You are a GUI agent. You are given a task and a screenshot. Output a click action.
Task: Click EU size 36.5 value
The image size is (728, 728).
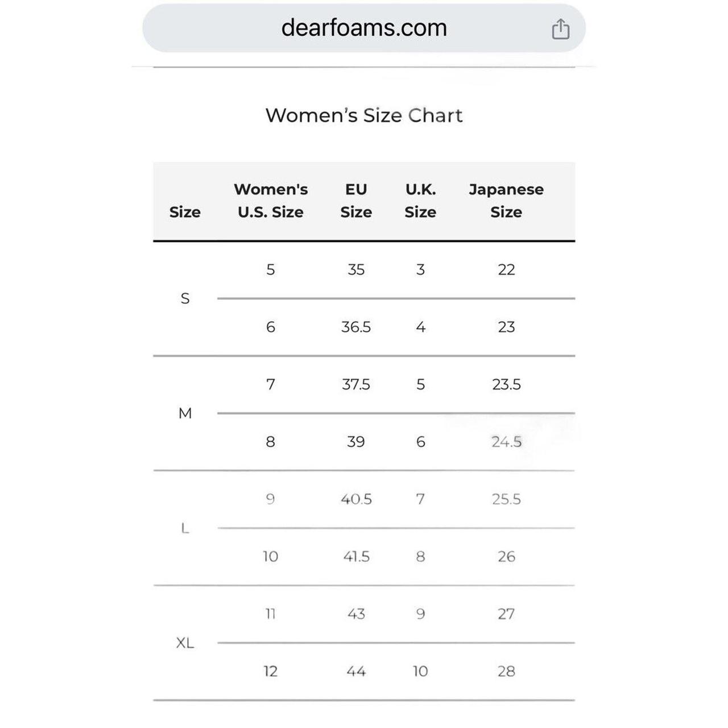pos(357,327)
